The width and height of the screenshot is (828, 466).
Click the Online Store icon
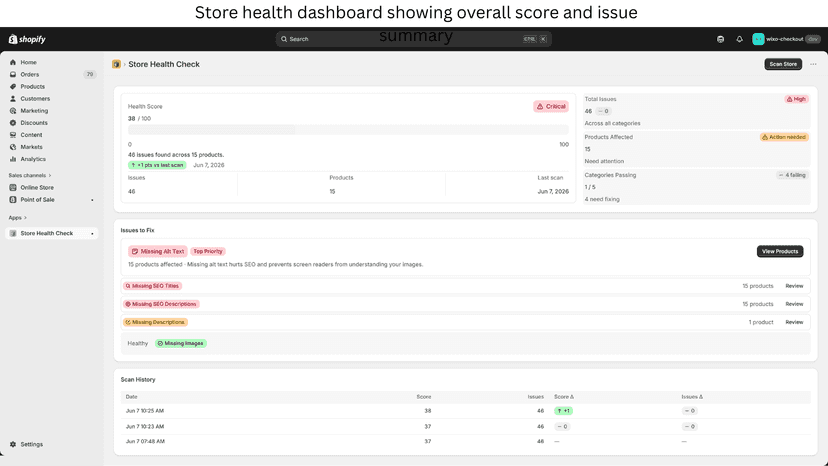tap(13, 188)
